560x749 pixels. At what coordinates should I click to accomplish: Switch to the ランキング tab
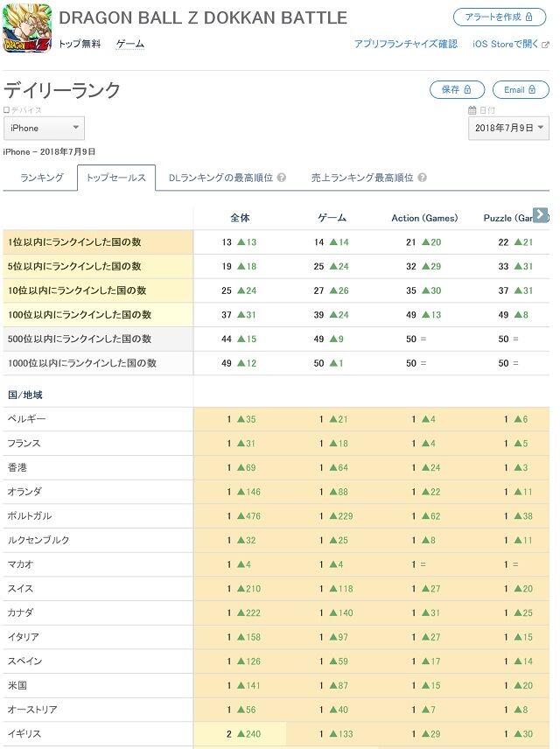click(x=42, y=178)
